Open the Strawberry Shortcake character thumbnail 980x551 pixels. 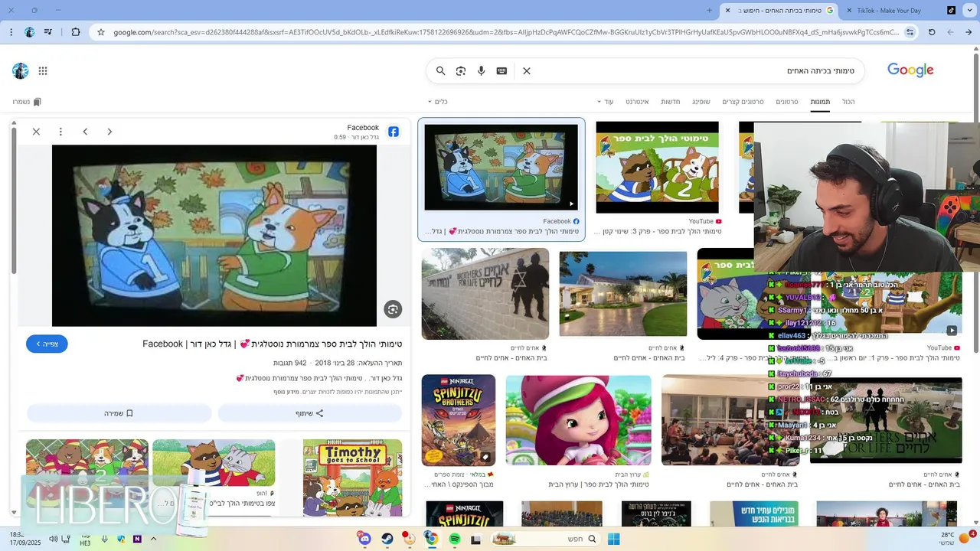[578, 420]
